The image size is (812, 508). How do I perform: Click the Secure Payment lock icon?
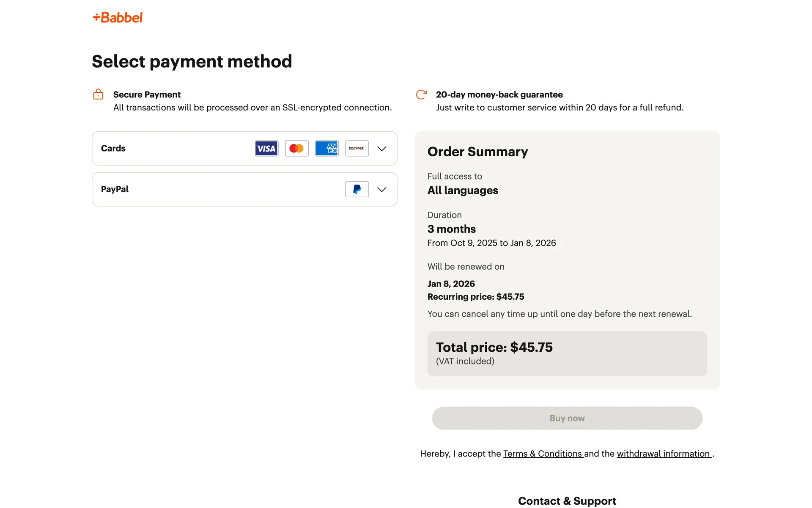click(x=98, y=94)
